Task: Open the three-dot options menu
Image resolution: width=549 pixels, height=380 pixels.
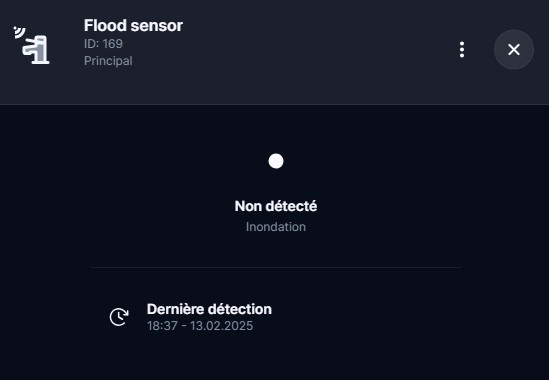Action: coord(462,50)
